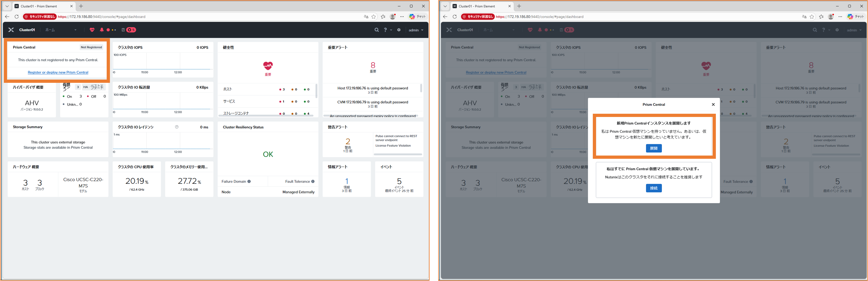Open the tab list chevron in left browser window
This screenshot has height=281, width=868.
pos(7,6)
